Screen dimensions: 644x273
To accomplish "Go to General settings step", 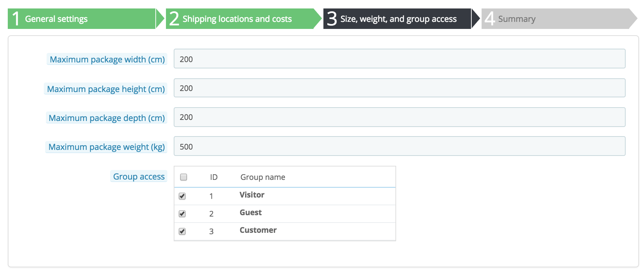I will (82, 19).
